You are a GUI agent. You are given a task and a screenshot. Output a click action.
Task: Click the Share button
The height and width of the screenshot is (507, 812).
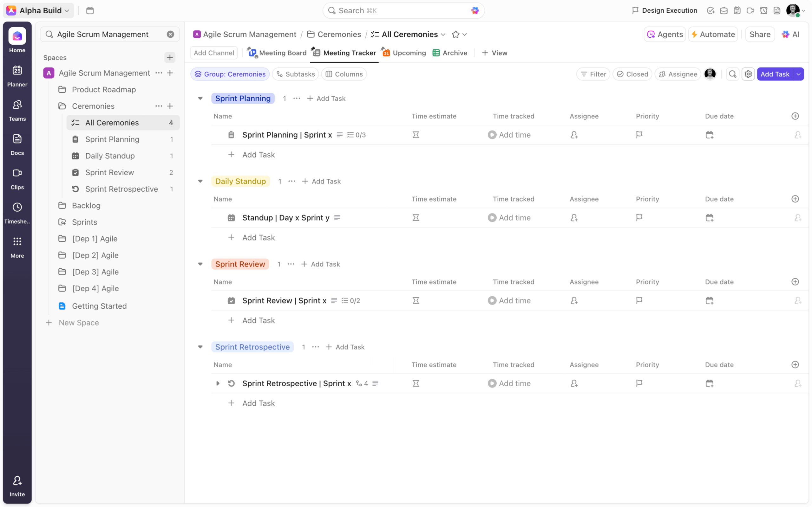(x=760, y=35)
